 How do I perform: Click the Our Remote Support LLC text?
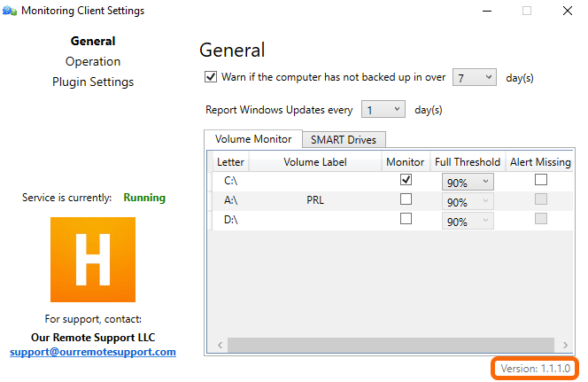(93, 338)
